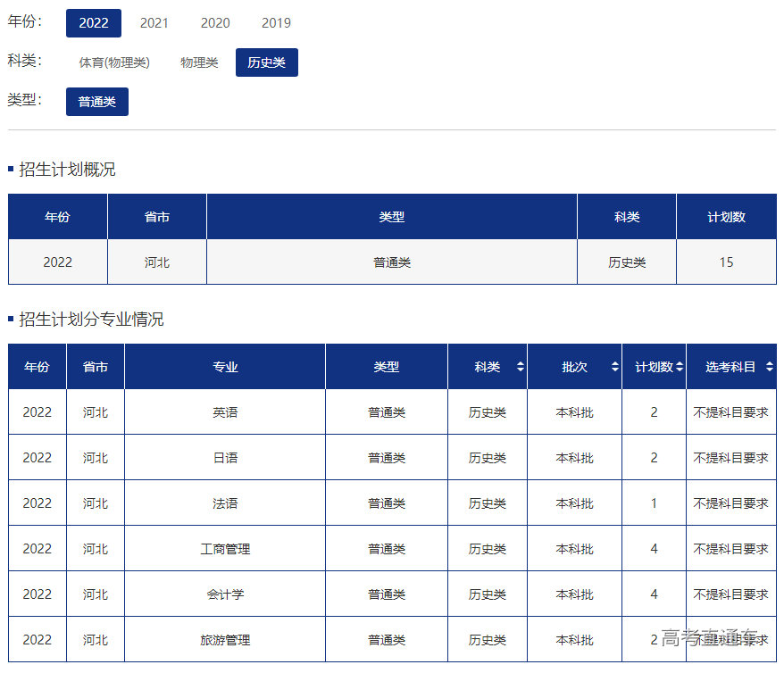Switch to year 2020
This screenshot has width=784, height=673.
[x=215, y=23]
